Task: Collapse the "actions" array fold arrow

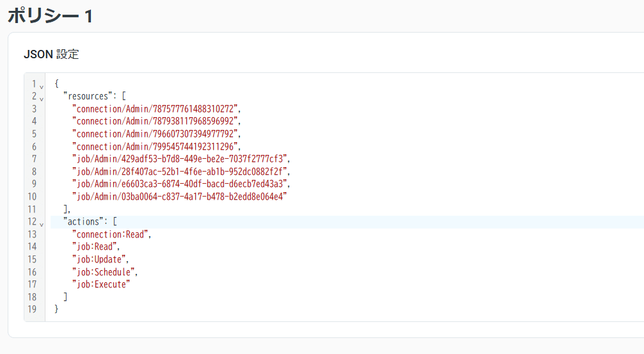Action: [42, 223]
